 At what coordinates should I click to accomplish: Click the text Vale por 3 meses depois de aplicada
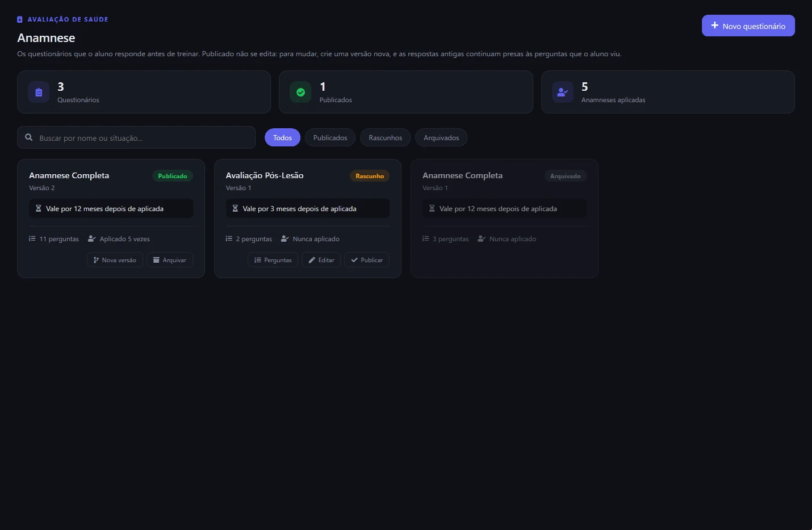[299, 208]
